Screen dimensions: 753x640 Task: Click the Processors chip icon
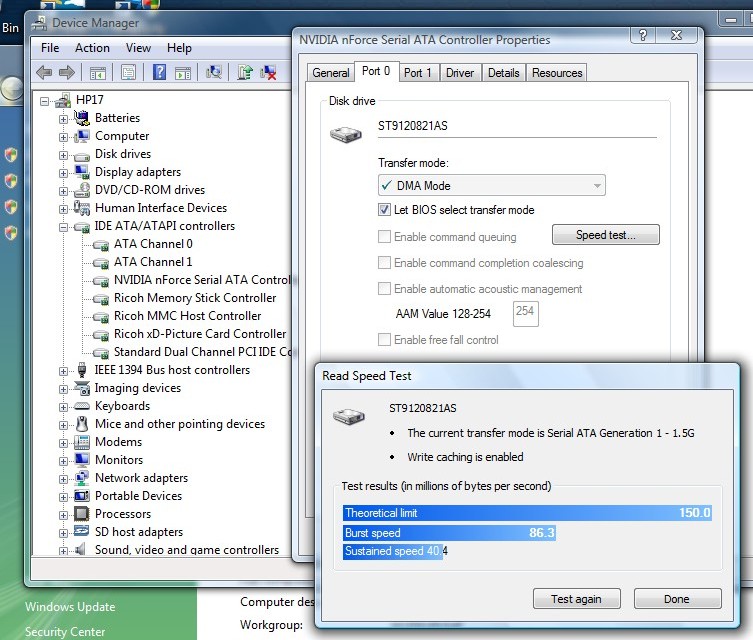[x=82, y=514]
